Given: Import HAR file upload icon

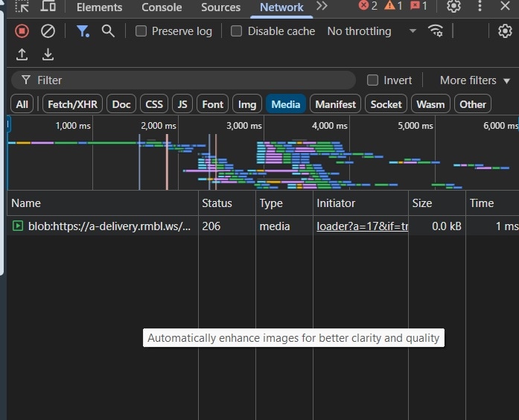Looking at the screenshot, I should point(22,54).
